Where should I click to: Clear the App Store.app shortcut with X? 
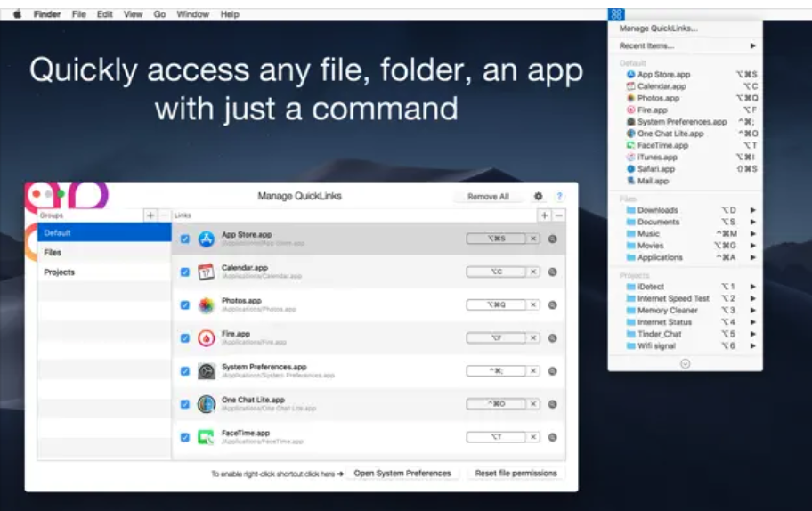(532, 239)
